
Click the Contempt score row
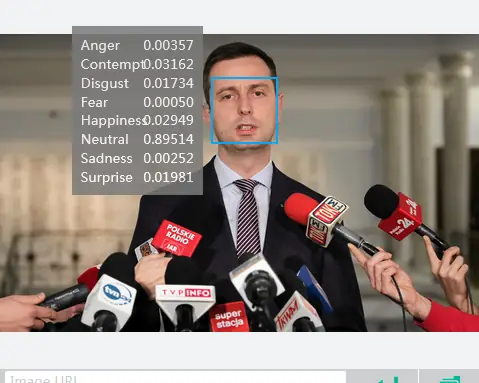coord(137,64)
